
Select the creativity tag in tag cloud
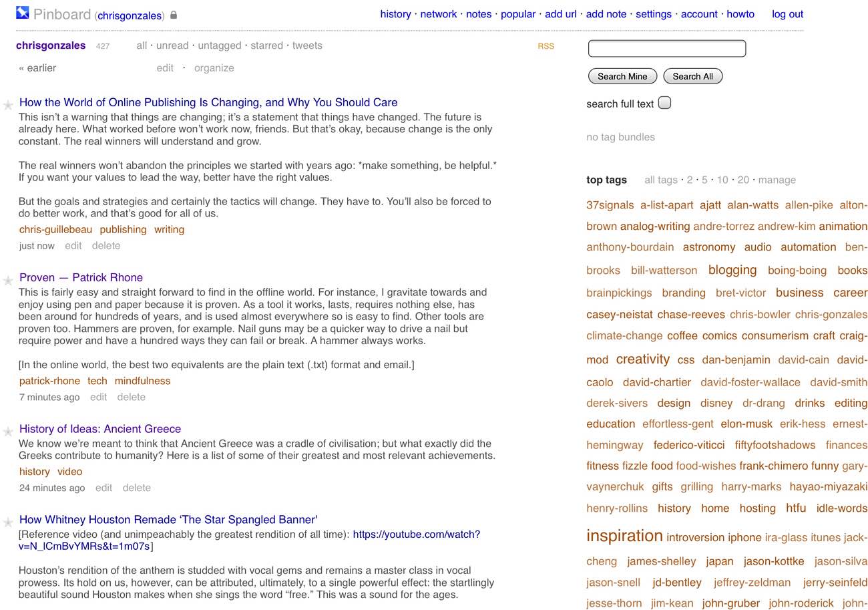point(642,359)
